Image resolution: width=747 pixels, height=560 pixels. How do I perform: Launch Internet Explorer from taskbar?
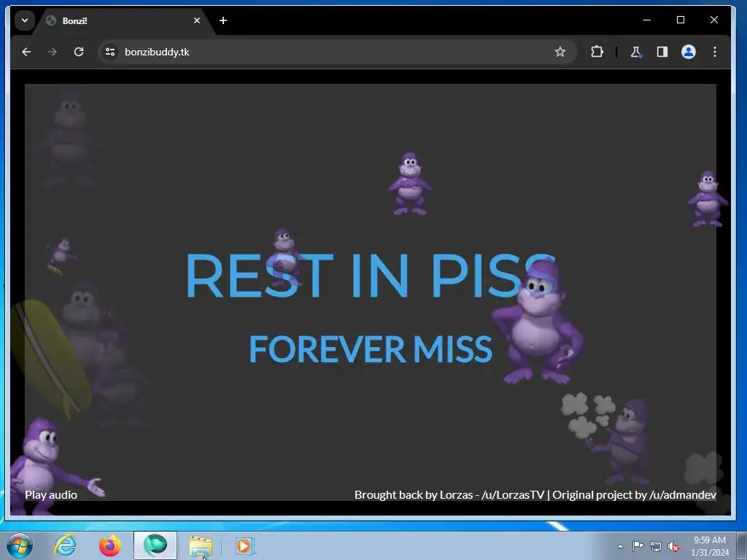[65, 545]
